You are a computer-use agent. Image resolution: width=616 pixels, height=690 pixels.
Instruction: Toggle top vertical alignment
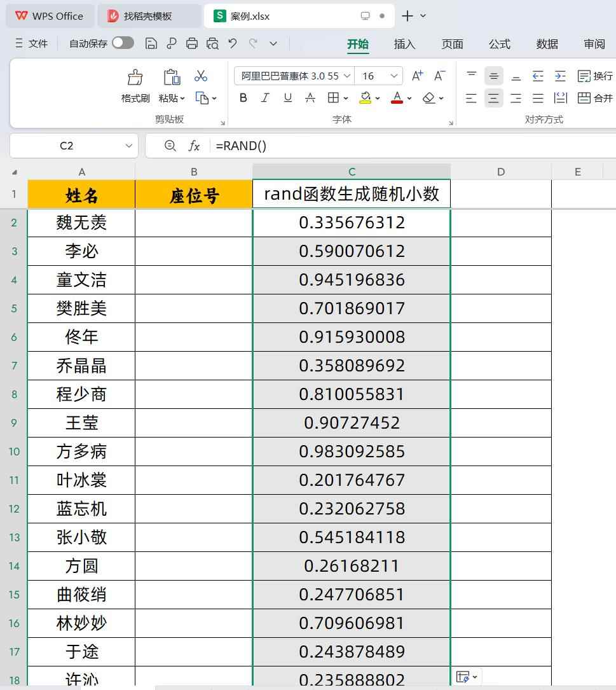[x=471, y=76]
